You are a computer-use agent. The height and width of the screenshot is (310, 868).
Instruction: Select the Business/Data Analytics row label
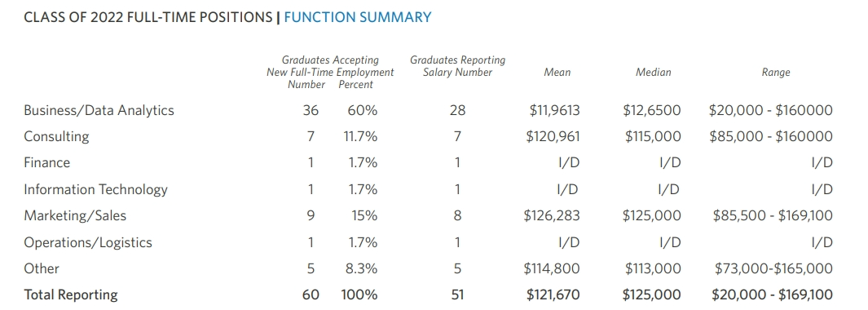point(99,110)
